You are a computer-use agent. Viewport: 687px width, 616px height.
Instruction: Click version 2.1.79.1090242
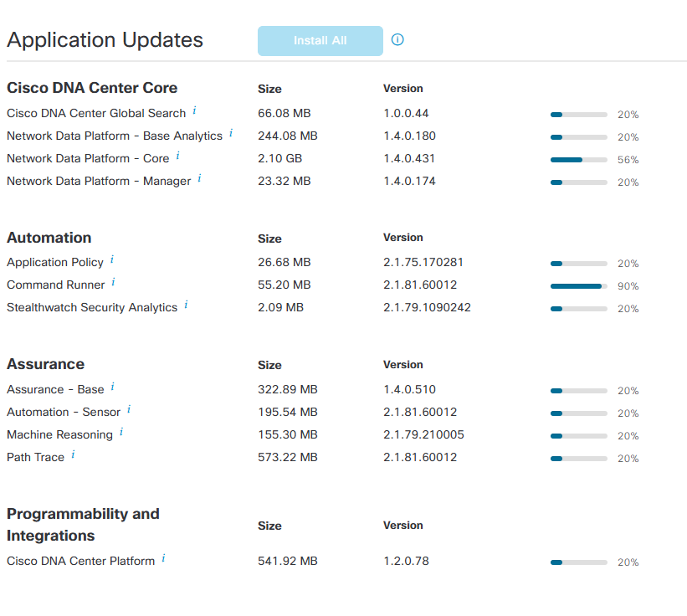[x=428, y=307]
